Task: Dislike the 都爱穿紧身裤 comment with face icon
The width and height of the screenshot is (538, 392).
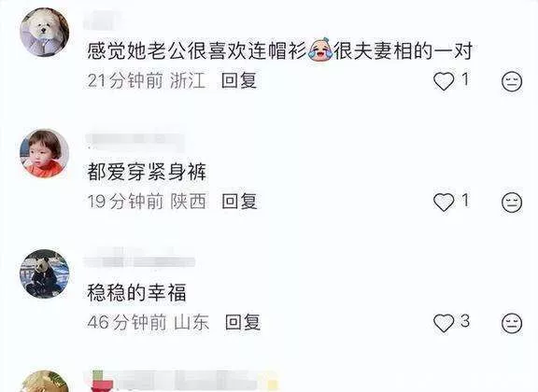Action: pyautogui.click(x=512, y=202)
